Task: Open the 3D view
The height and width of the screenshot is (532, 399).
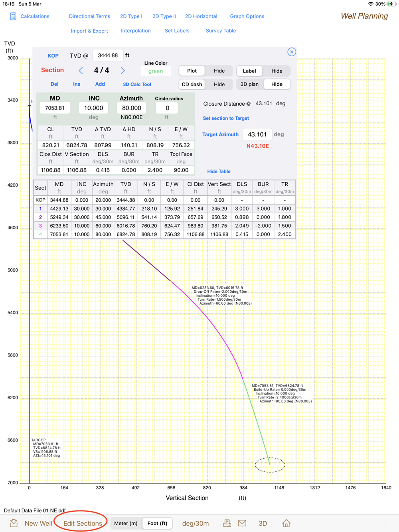Action: point(263,523)
